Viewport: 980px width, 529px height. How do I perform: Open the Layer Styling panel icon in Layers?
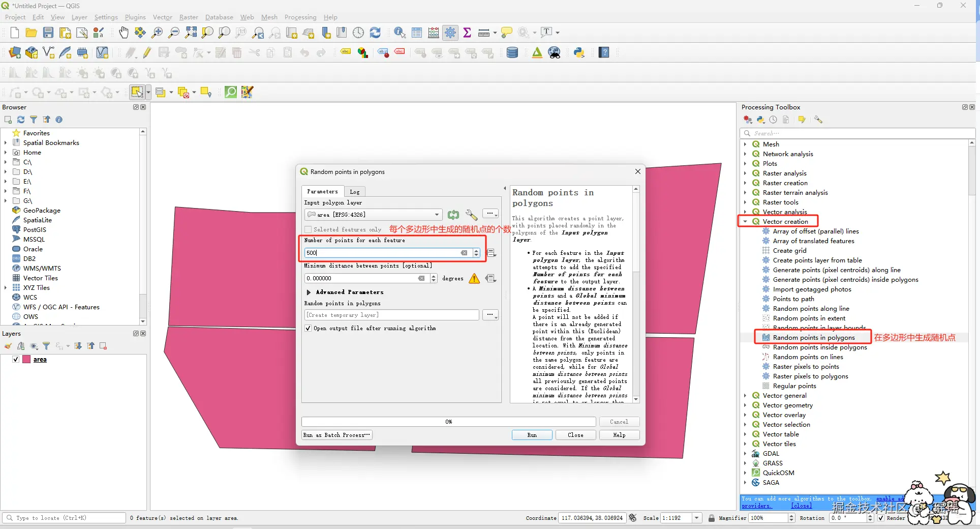8,346
